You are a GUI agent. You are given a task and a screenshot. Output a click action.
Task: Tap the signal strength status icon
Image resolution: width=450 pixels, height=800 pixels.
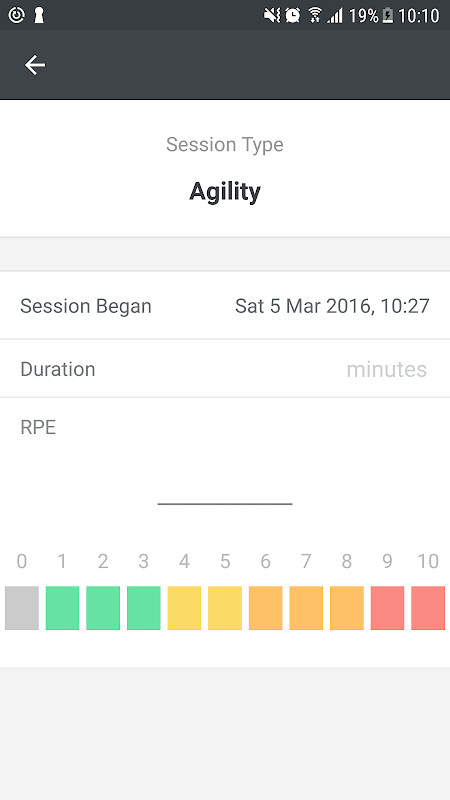[335, 16]
